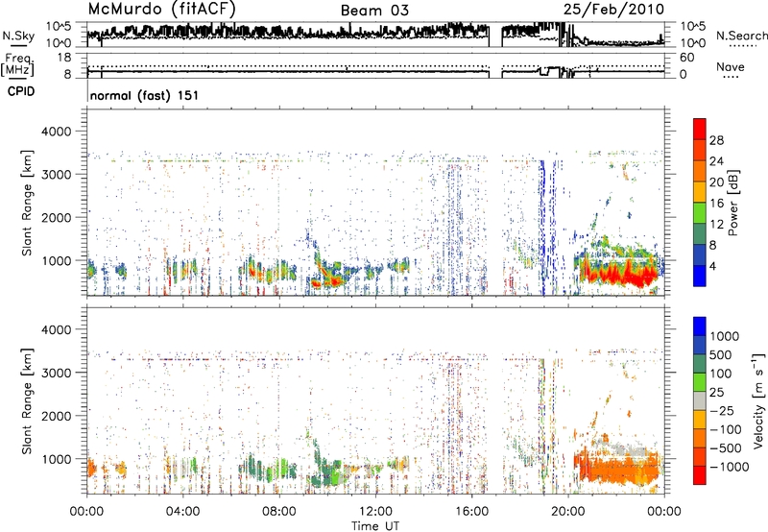Click the -25 label on Velocity color bar
Viewport: 768px width, 532px height.
coord(721,411)
